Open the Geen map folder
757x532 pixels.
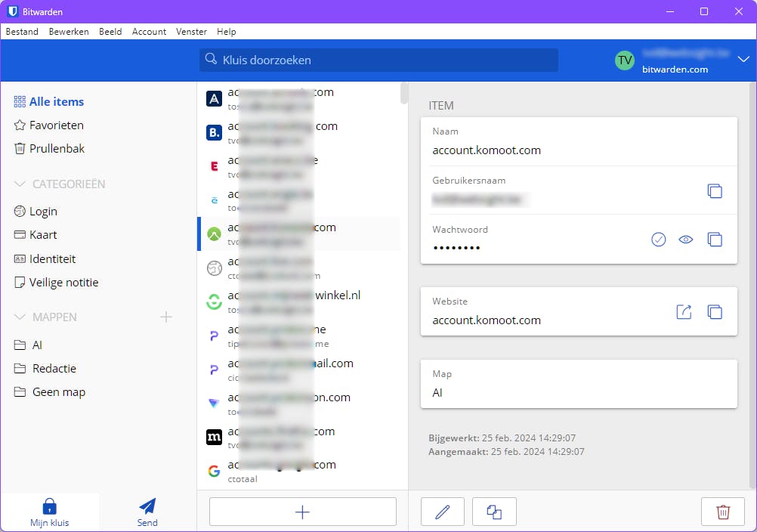(x=50, y=392)
